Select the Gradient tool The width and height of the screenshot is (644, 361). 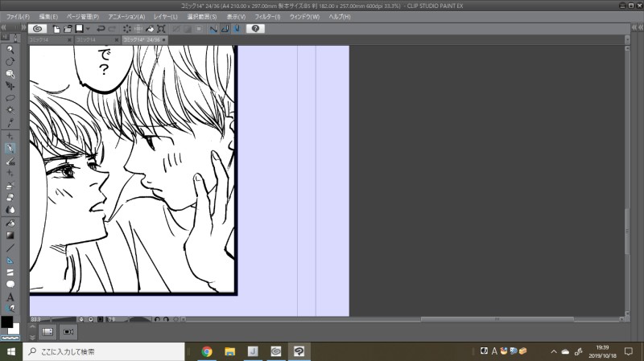10,236
